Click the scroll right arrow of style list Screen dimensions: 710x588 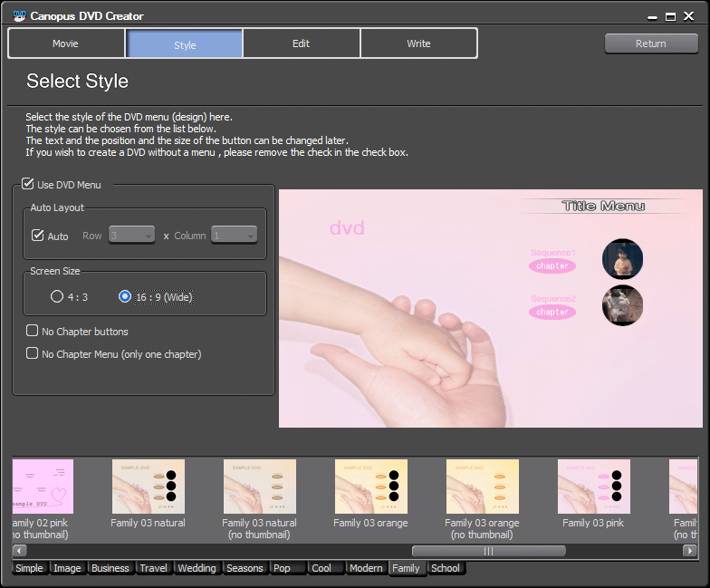tap(690, 551)
